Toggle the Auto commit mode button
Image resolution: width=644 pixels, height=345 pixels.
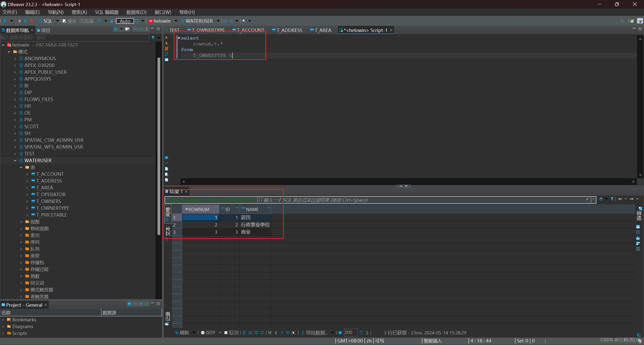(125, 21)
